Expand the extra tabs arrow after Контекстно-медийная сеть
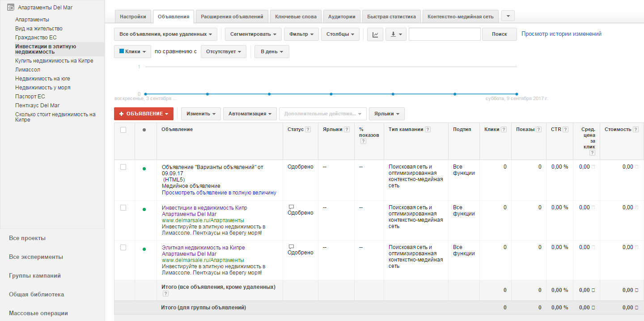This screenshot has width=644, height=321. coord(508,16)
